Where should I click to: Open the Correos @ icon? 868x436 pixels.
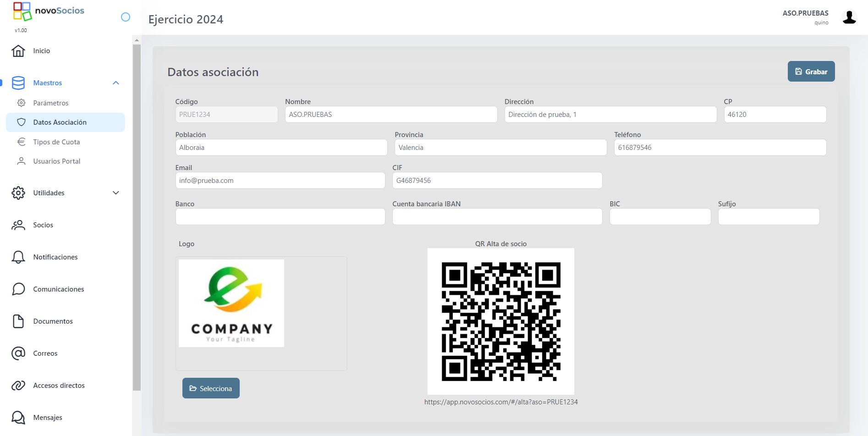pyautogui.click(x=18, y=353)
